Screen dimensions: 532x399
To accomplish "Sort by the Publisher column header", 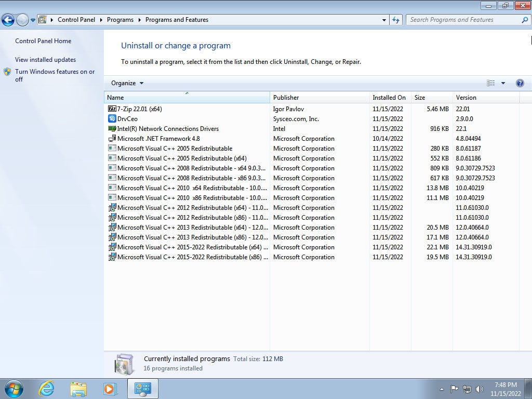I will tap(320, 97).
